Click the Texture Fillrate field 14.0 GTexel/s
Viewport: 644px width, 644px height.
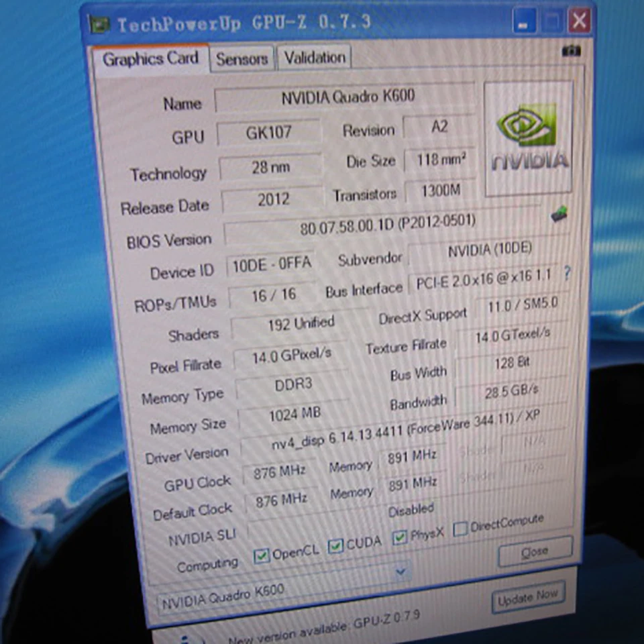pos(512,336)
